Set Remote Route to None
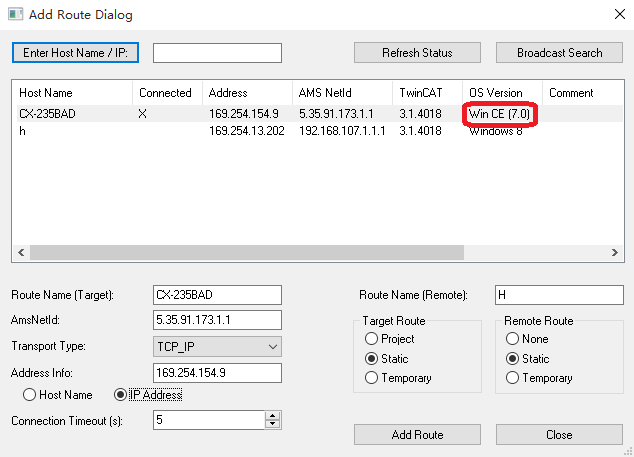The width and height of the screenshot is (634, 457). (x=514, y=339)
